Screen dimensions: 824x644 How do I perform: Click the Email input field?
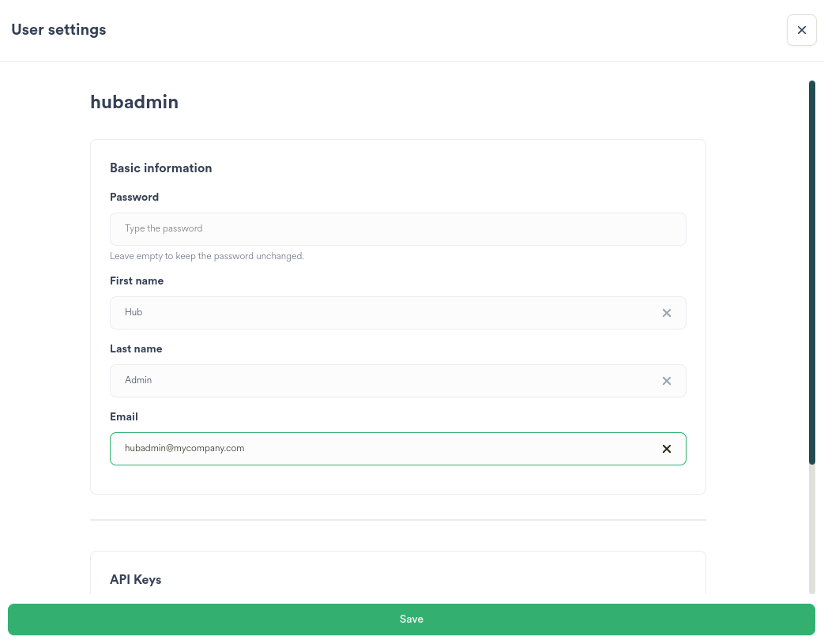[x=356, y=448]
